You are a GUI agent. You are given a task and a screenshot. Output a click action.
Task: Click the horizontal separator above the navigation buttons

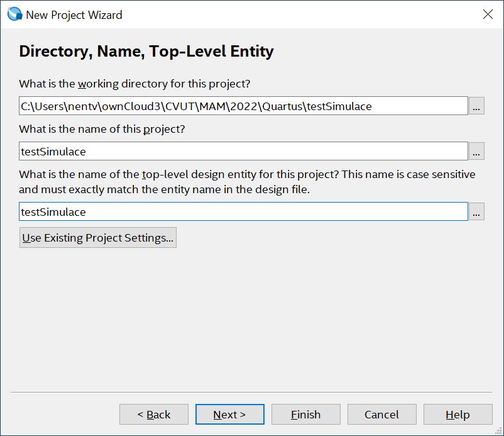(251, 392)
